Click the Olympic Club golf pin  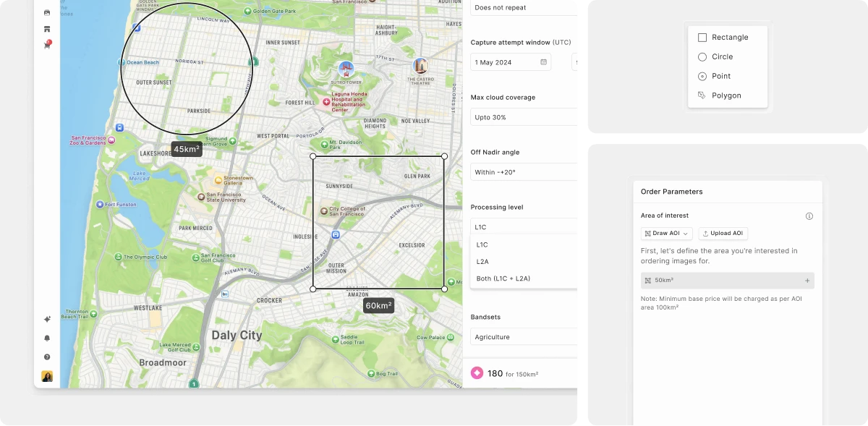click(118, 256)
